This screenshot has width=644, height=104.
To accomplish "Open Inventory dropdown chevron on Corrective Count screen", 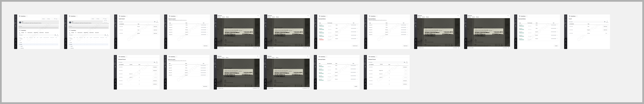I will point(327,16).
